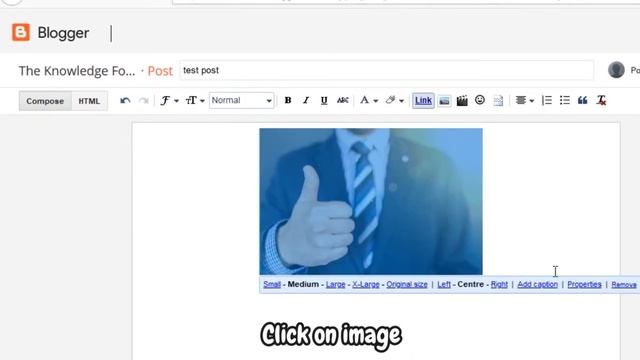640x360 pixels.
Task: Set image to Original size
Action: (x=407, y=284)
